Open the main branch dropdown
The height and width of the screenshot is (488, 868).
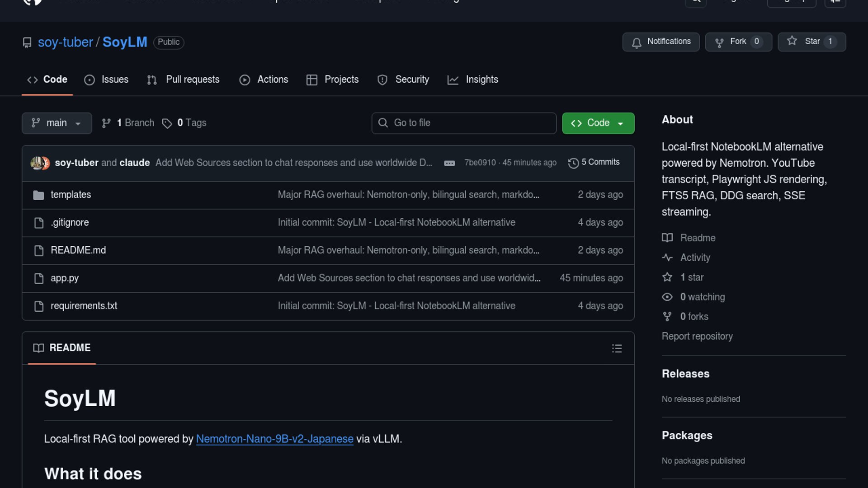pyautogui.click(x=57, y=123)
